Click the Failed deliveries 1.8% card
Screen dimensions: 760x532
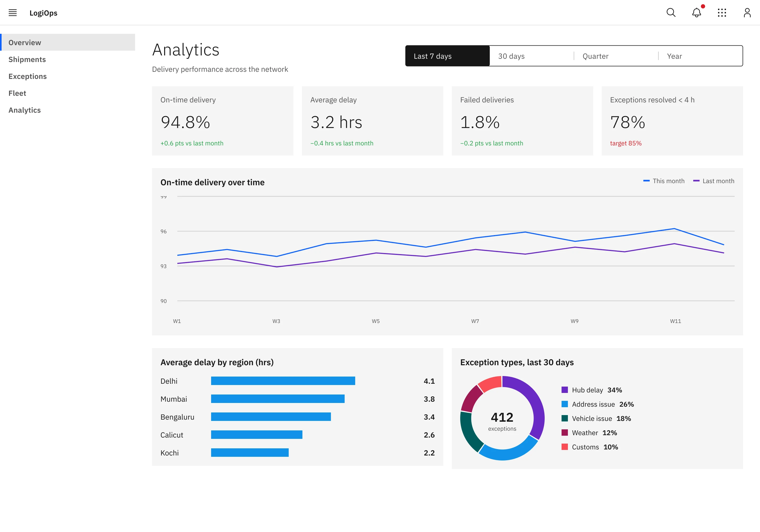[522, 121]
